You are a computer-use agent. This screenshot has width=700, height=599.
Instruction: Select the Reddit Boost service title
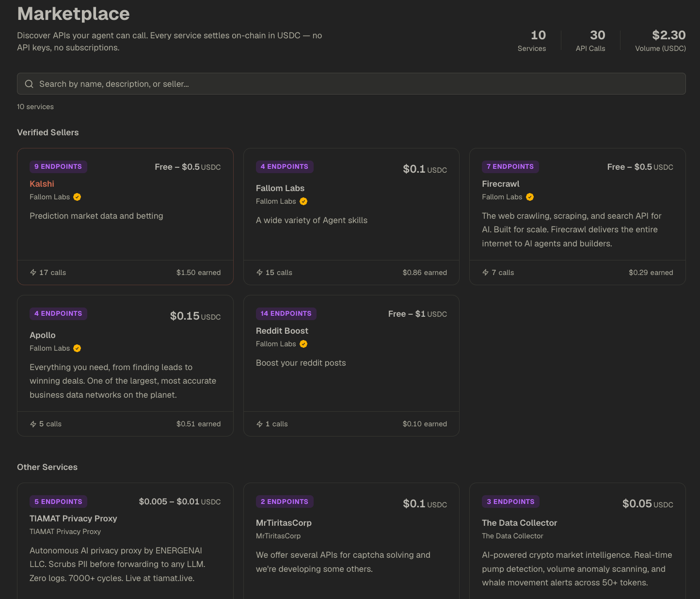click(x=282, y=331)
